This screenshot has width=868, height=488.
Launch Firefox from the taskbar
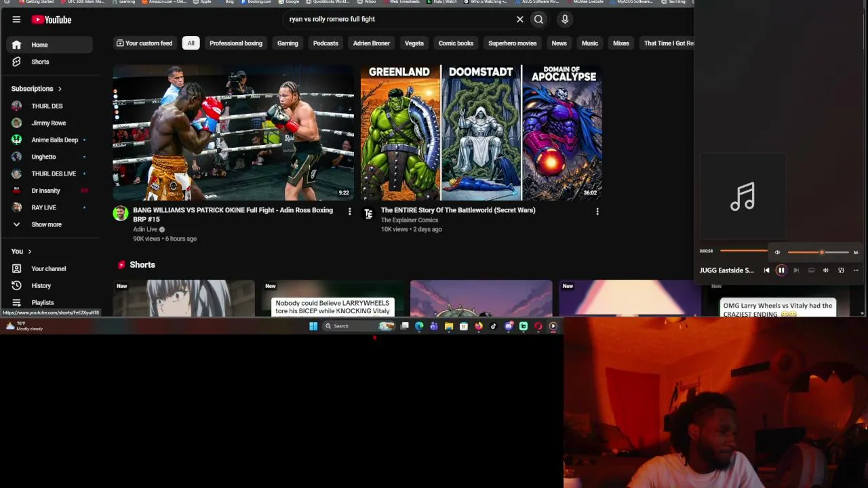pyautogui.click(x=479, y=326)
